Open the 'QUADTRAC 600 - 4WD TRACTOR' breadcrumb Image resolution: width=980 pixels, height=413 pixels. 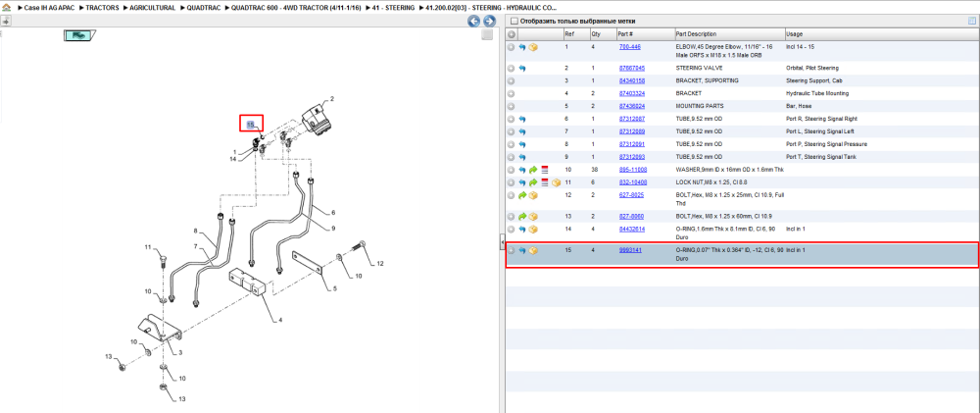[x=298, y=8]
